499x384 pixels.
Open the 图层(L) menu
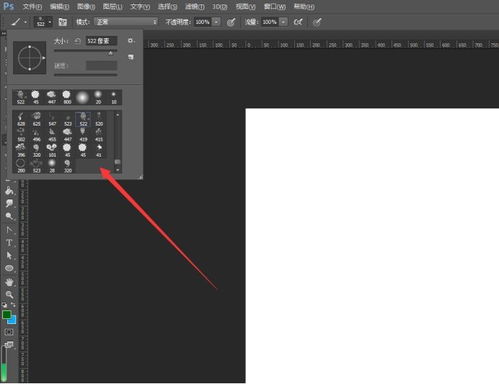tap(112, 7)
